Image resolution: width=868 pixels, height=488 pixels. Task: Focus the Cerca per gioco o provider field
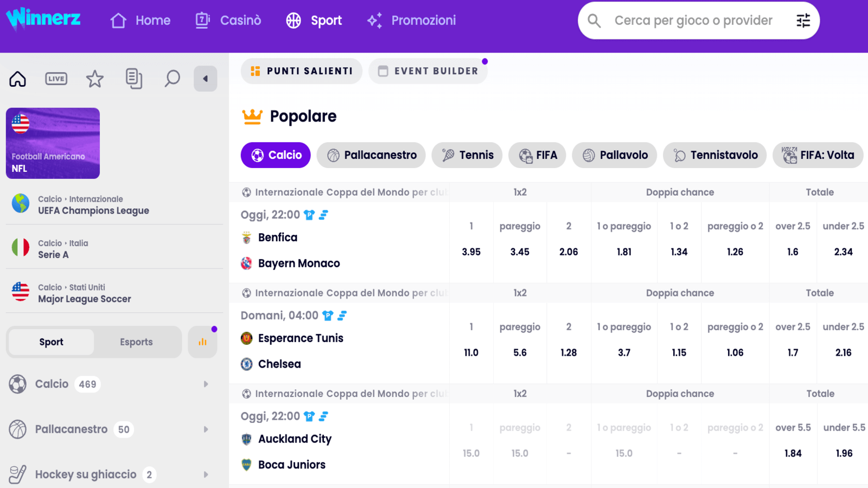point(693,21)
